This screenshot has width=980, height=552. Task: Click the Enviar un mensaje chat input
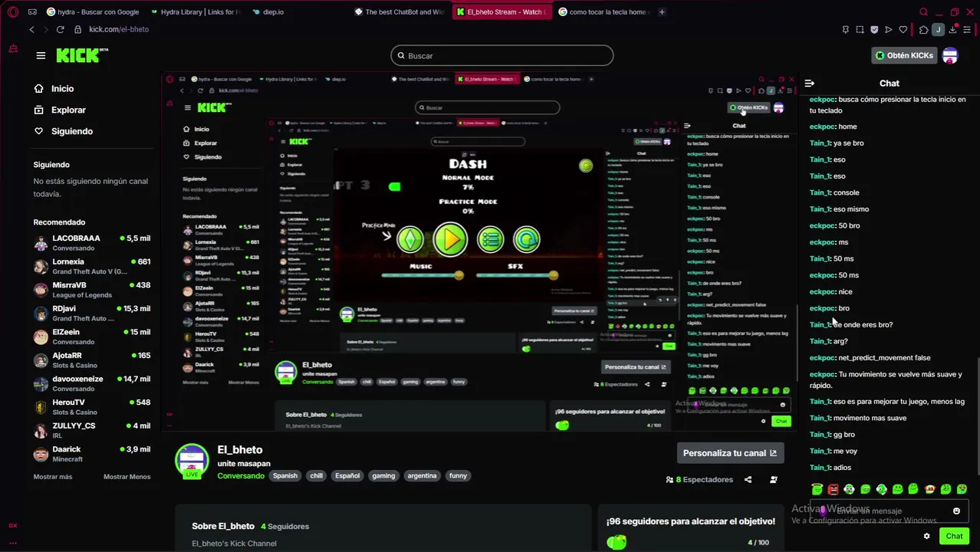(890, 511)
